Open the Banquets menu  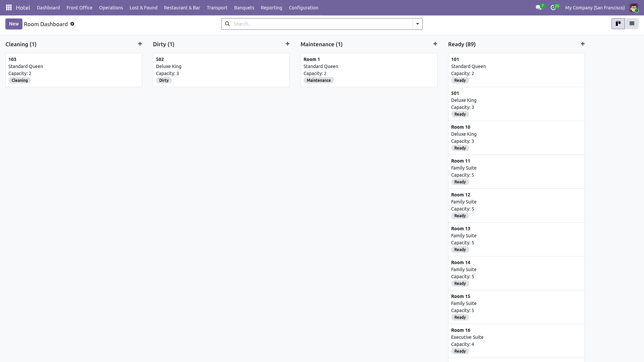tap(244, 7)
